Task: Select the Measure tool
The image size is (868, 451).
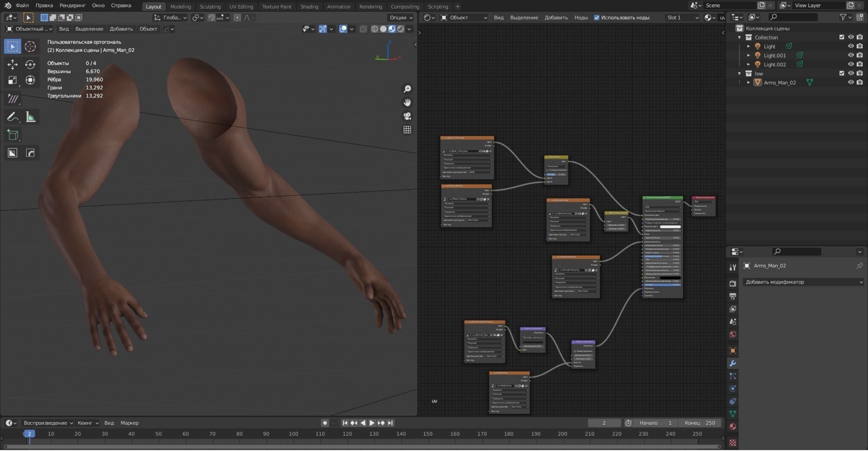Action: point(30,117)
